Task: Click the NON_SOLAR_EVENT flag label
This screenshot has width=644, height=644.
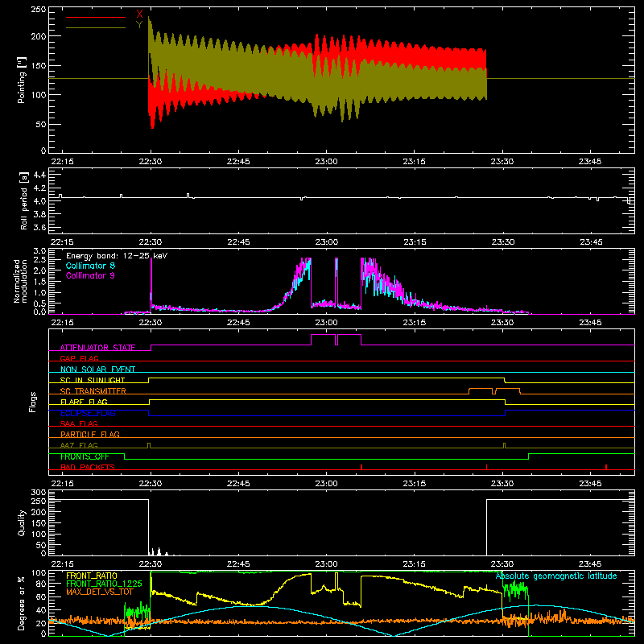Action: [97, 369]
